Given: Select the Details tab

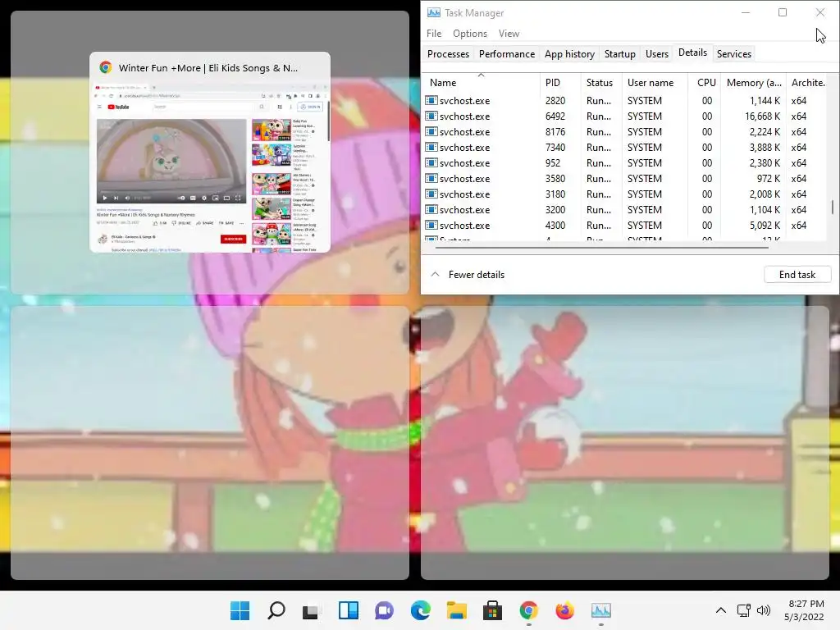Looking at the screenshot, I should 692,52.
